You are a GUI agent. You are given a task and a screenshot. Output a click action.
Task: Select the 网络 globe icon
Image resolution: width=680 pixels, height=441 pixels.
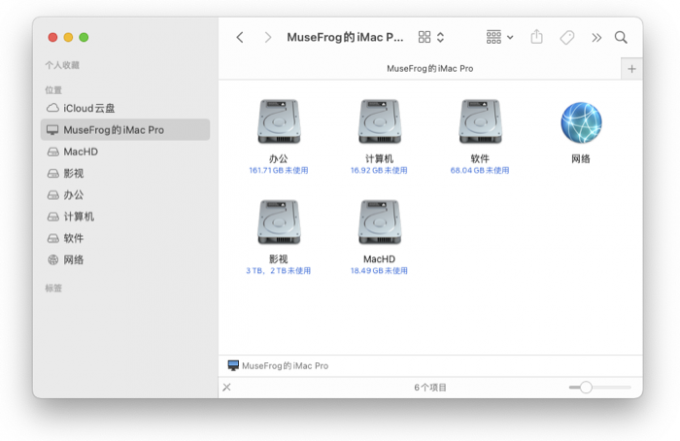tap(581, 123)
